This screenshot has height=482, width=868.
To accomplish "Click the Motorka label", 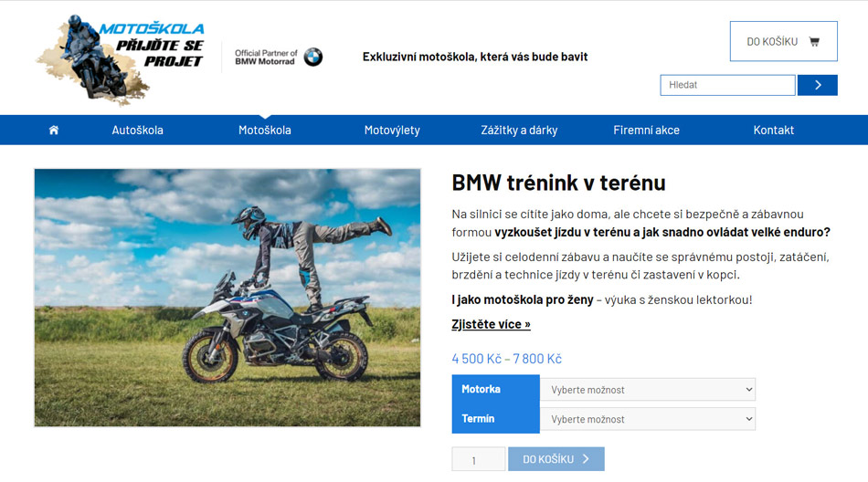I will tap(481, 389).
